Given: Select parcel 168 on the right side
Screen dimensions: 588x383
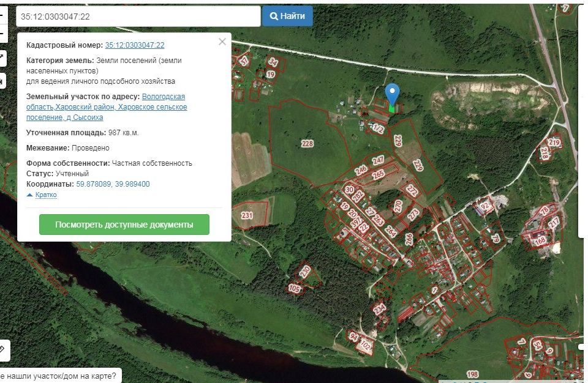Looking at the screenshot, I should [x=540, y=240].
